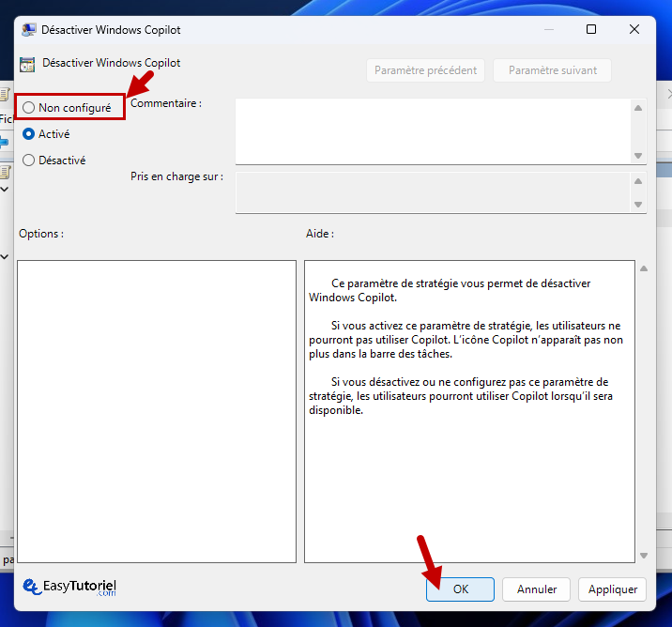Choose the Désactivé radio option

pos(29,161)
